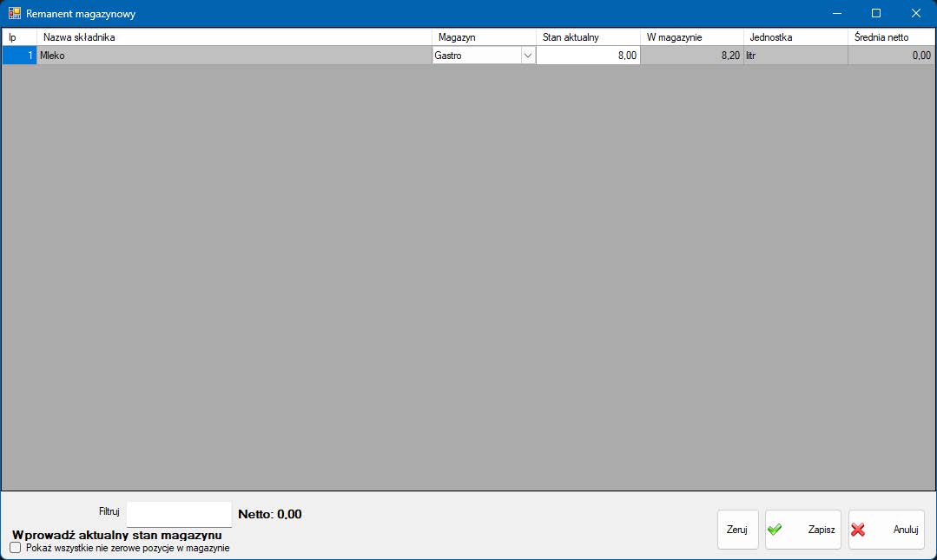Select row number 1 in lp column
This screenshot has width=937, height=560.
(x=19, y=56)
